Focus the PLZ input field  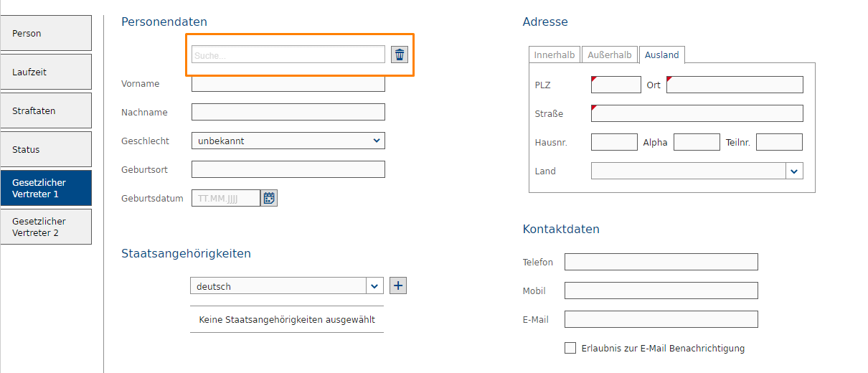616,85
